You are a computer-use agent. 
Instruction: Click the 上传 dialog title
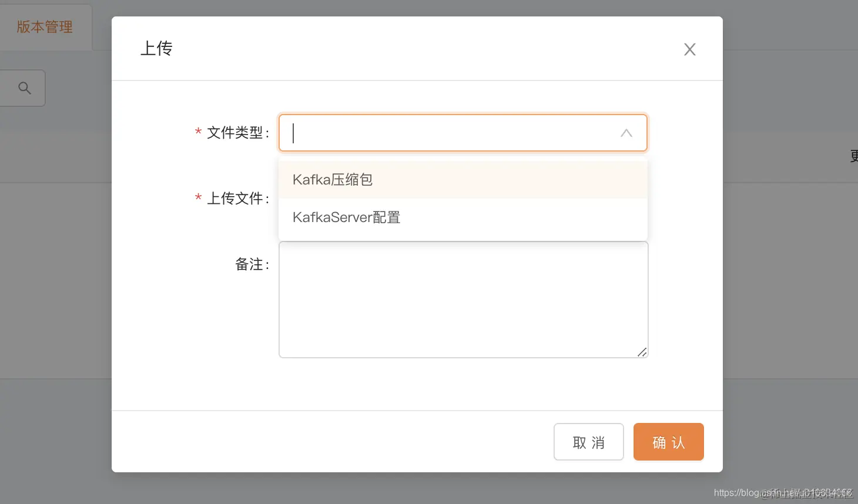(156, 48)
